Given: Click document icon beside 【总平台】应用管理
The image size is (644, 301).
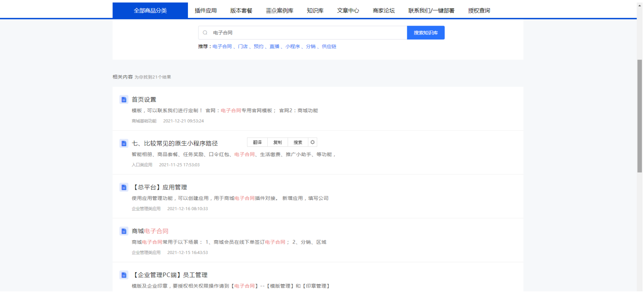Looking at the screenshot, I should click(x=124, y=187).
